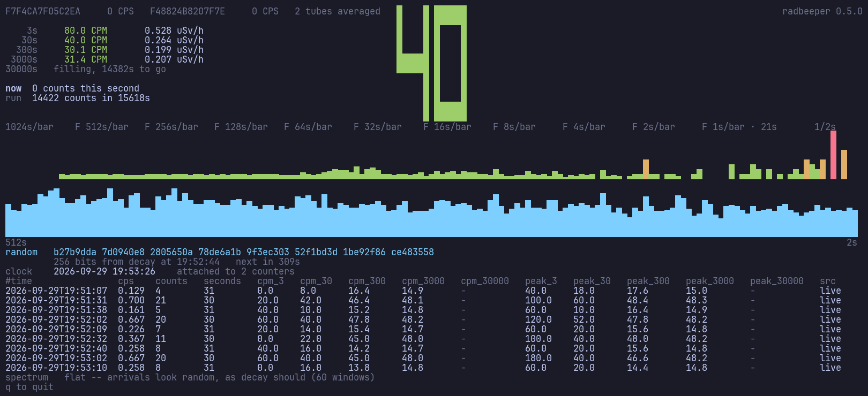Click the random hash ce483558
The height and width of the screenshot is (396, 868).
pyautogui.click(x=413, y=252)
